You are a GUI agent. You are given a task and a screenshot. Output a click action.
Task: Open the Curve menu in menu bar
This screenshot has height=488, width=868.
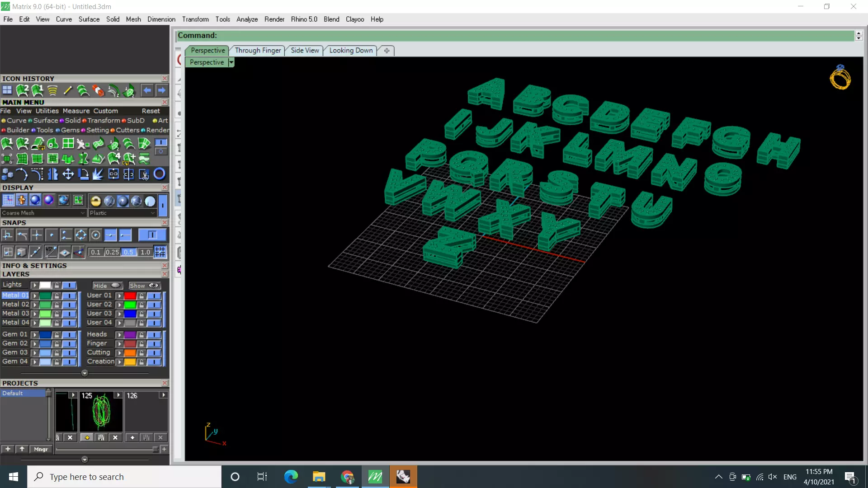click(x=64, y=19)
